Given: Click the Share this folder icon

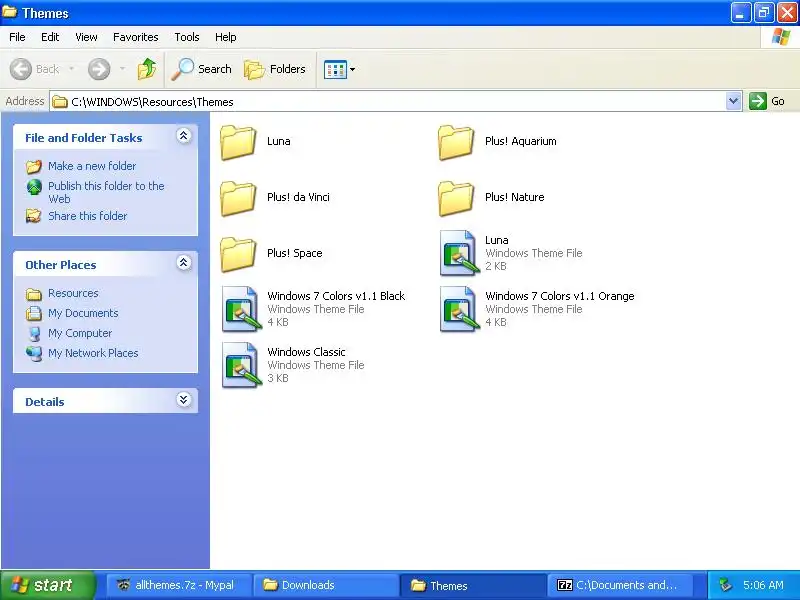Looking at the screenshot, I should [x=34, y=216].
